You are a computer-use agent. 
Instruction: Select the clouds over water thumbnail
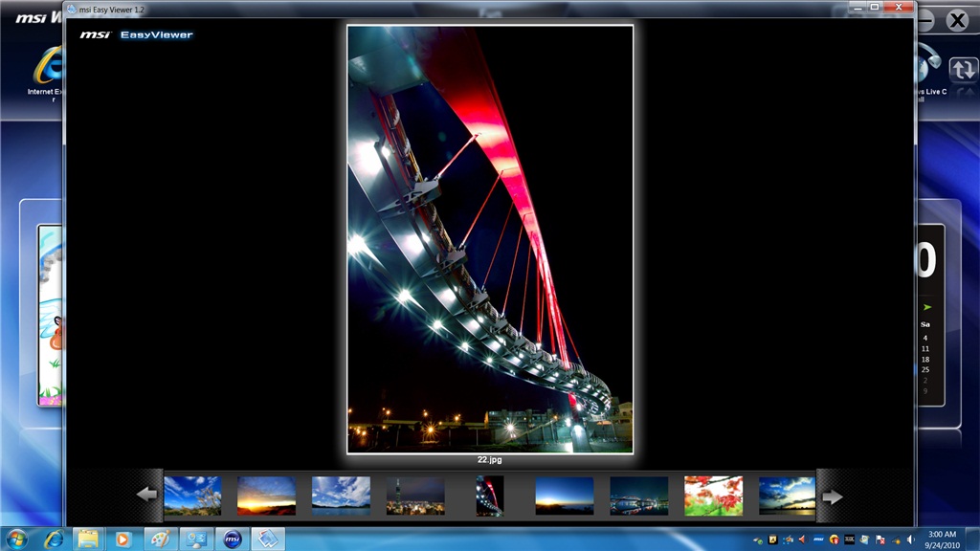[341, 496]
